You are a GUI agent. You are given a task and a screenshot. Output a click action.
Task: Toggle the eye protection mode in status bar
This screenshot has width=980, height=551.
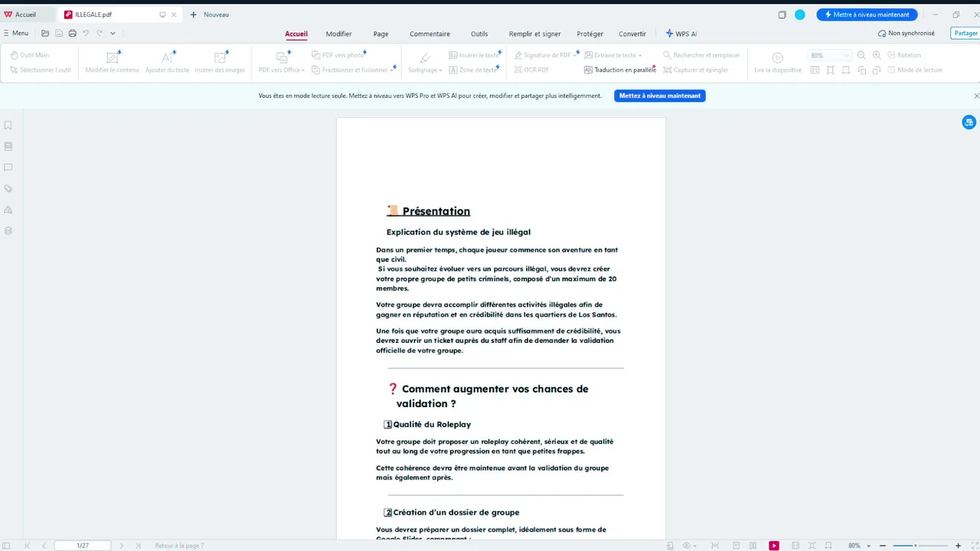point(687,546)
